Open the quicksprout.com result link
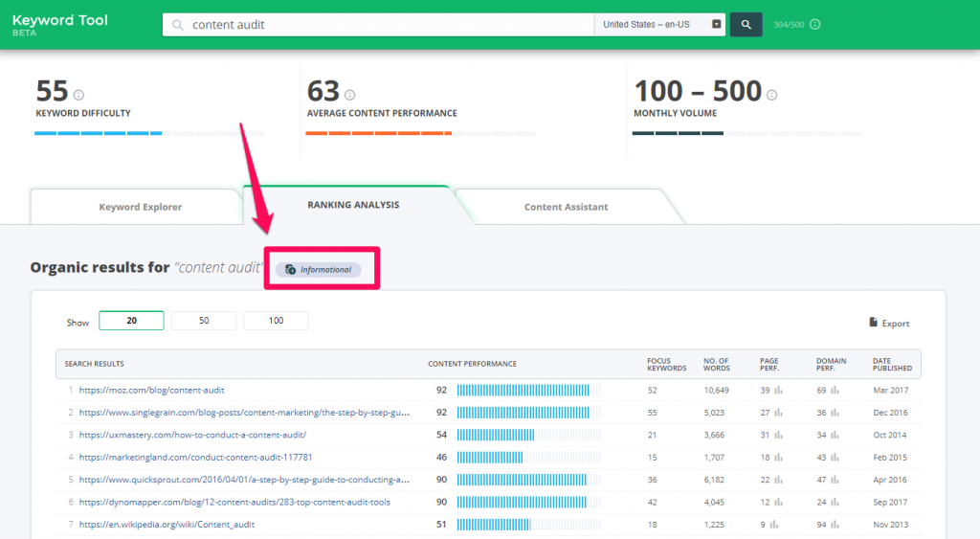 tap(244, 480)
